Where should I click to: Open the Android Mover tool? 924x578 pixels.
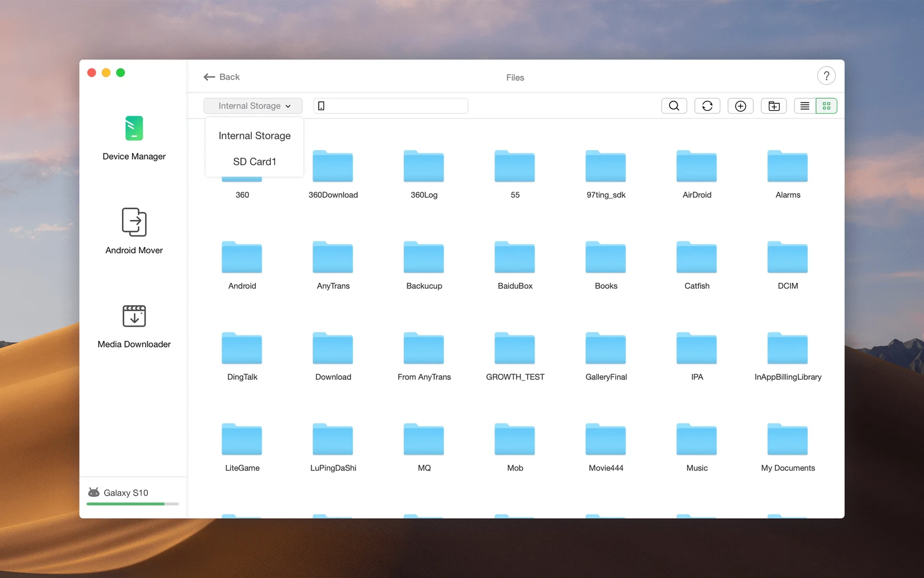(x=134, y=231)
